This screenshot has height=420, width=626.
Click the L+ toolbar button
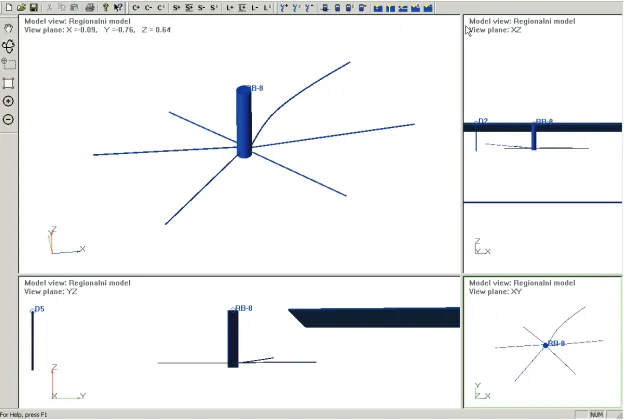230,8
